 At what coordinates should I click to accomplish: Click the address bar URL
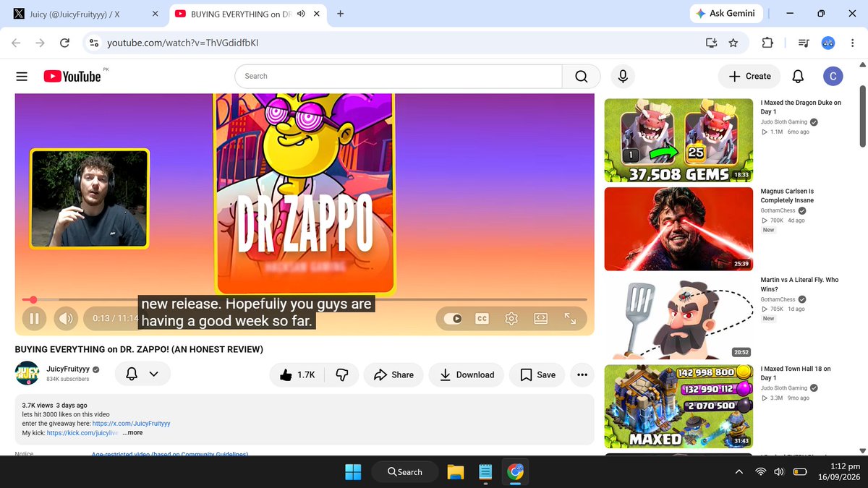(x=183, y=43)
